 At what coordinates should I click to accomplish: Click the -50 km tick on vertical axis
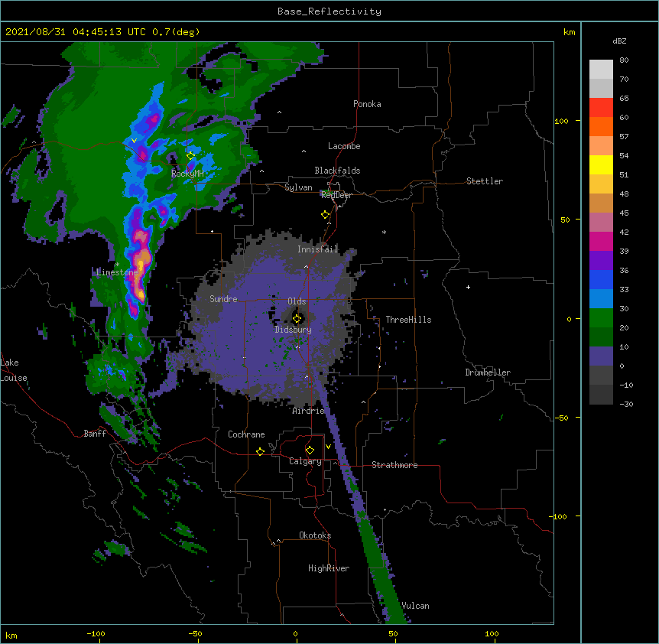click(561, 418)
